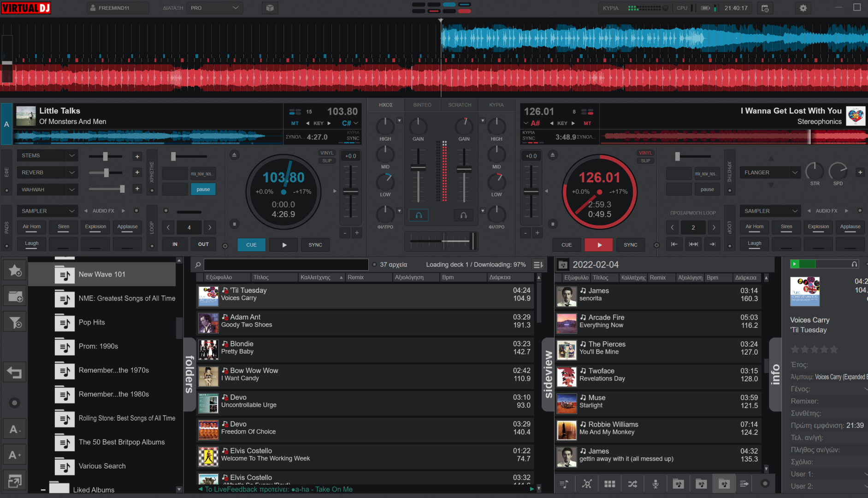Open the sideview sampler grid icon

tap(610, 484)
